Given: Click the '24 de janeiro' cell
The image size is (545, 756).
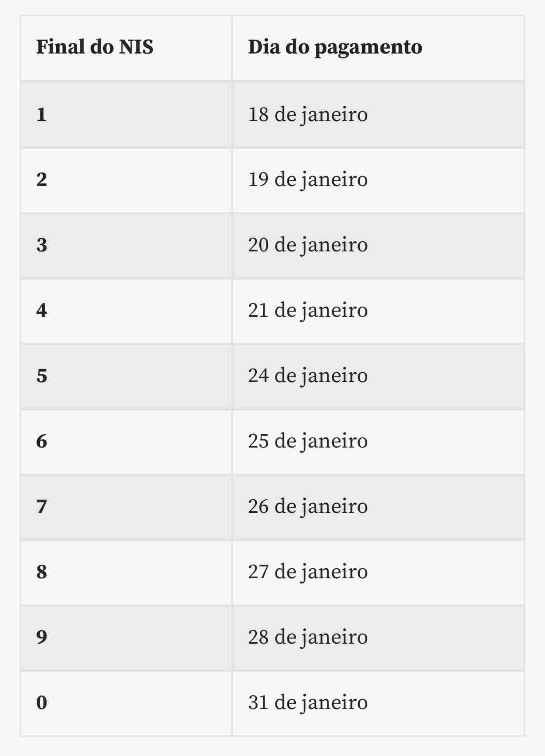Looking at the screenshot, I should (378, 376).
